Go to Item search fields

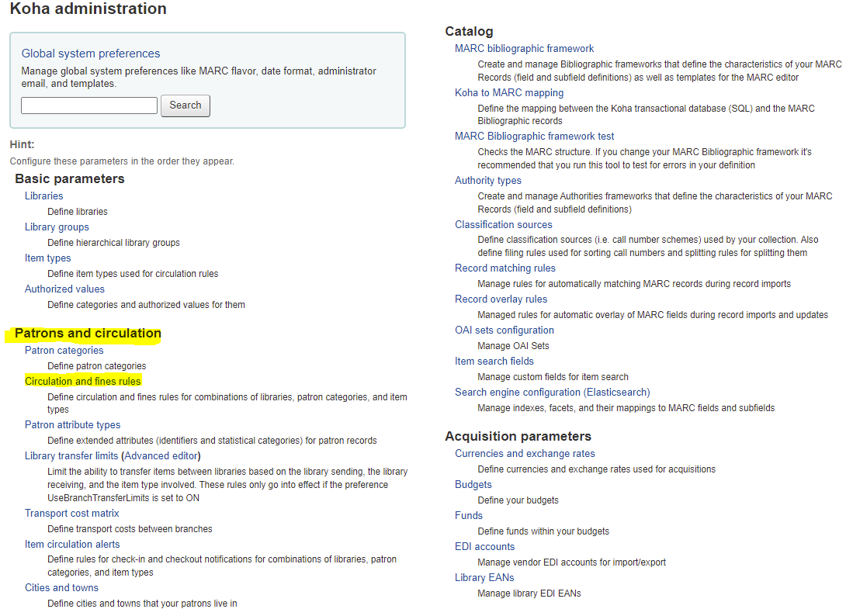[x=494, y=362]
